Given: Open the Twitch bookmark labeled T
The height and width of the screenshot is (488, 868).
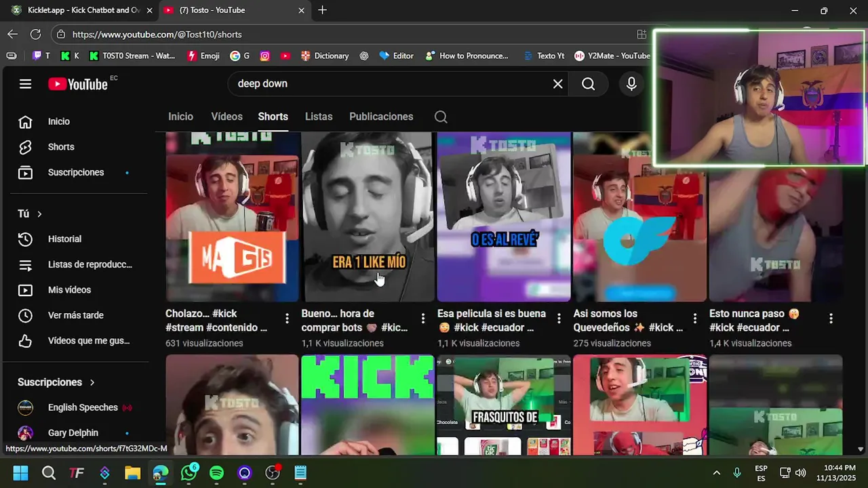Looking at the screenshot, I should 41,56.
